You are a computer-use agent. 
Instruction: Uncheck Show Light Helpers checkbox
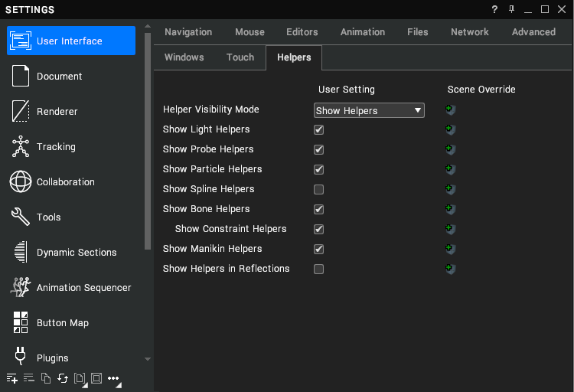point(319,129)
